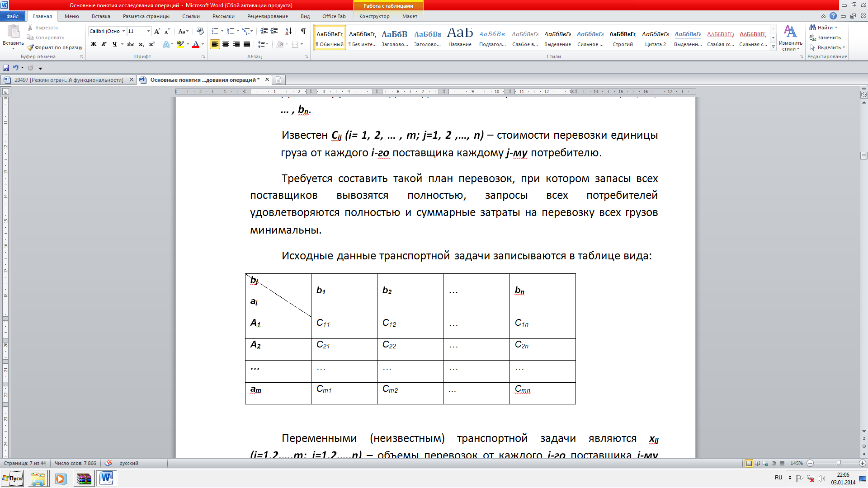
Task: Click Найти (Find) button
Action: 824,28
